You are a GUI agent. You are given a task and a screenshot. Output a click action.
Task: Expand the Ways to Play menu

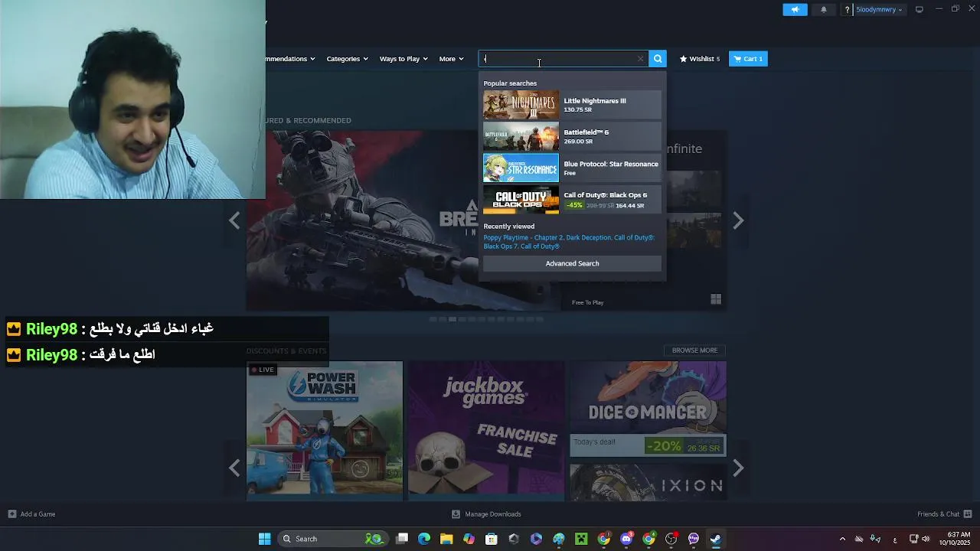[x=403, y=59]
